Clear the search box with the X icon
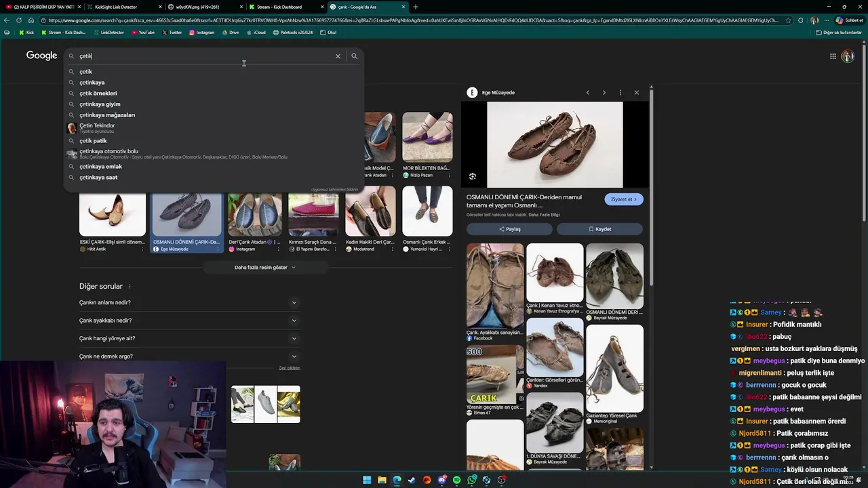Viewport: 868px width, 488px height. 338,56
